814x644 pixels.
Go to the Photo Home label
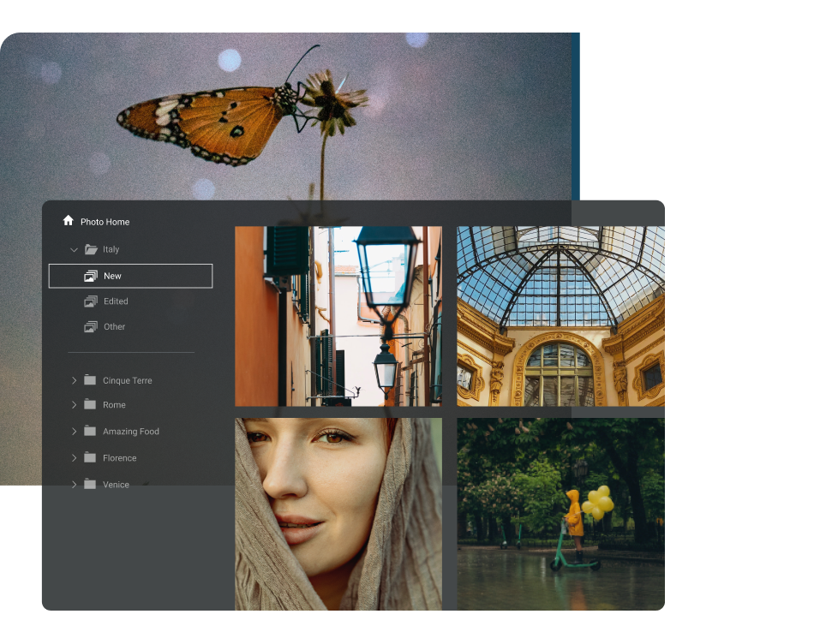point(105,222)
